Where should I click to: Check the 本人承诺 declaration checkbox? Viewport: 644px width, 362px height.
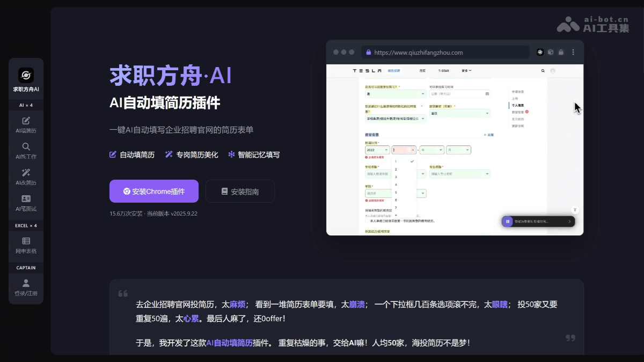tap(367, 221)
